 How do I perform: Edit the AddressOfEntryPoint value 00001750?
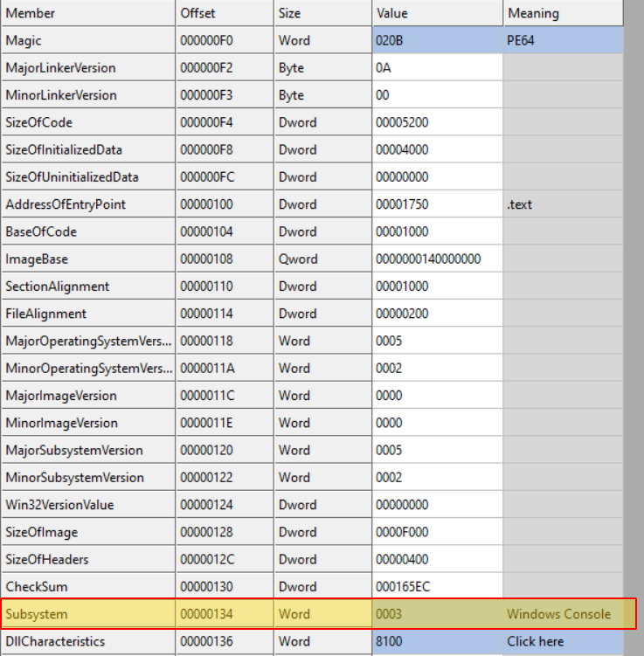point(437,204)
